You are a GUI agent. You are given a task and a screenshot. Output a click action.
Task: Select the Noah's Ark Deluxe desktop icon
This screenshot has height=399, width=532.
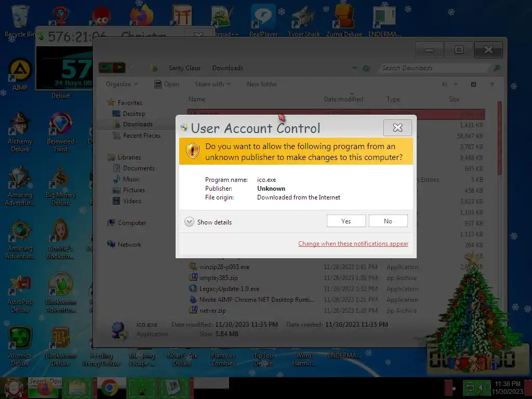182,359
